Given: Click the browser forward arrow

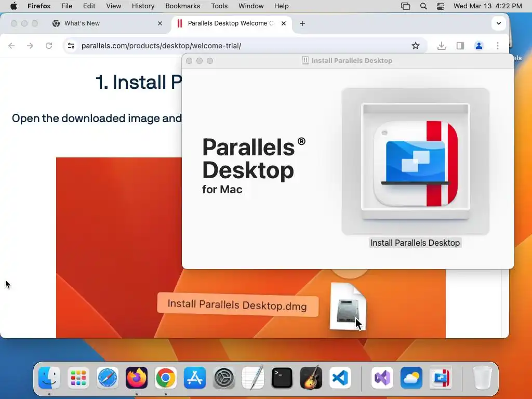Looking at the screenshot, I should coord(30,46).
